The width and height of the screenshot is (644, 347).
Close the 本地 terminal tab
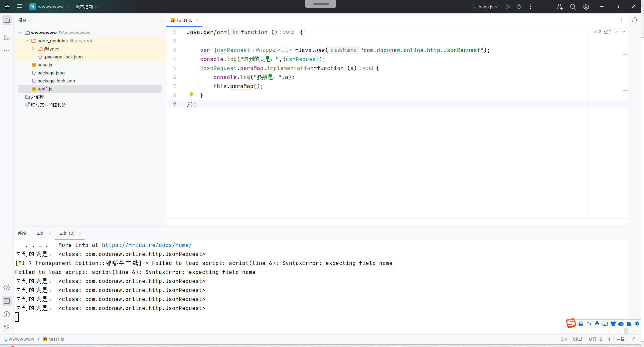[50, 234]
